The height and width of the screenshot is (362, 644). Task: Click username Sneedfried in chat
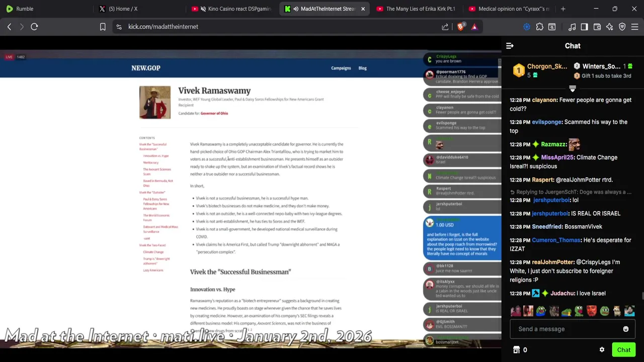pos(546,227)
